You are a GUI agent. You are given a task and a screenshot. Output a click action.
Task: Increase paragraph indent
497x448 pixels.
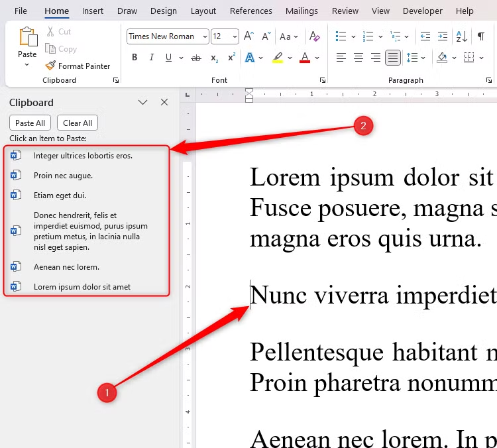(443, 36)
